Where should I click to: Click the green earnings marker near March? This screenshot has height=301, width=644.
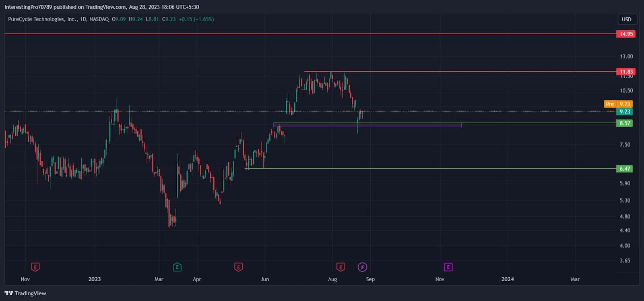(x=177, y=267)
